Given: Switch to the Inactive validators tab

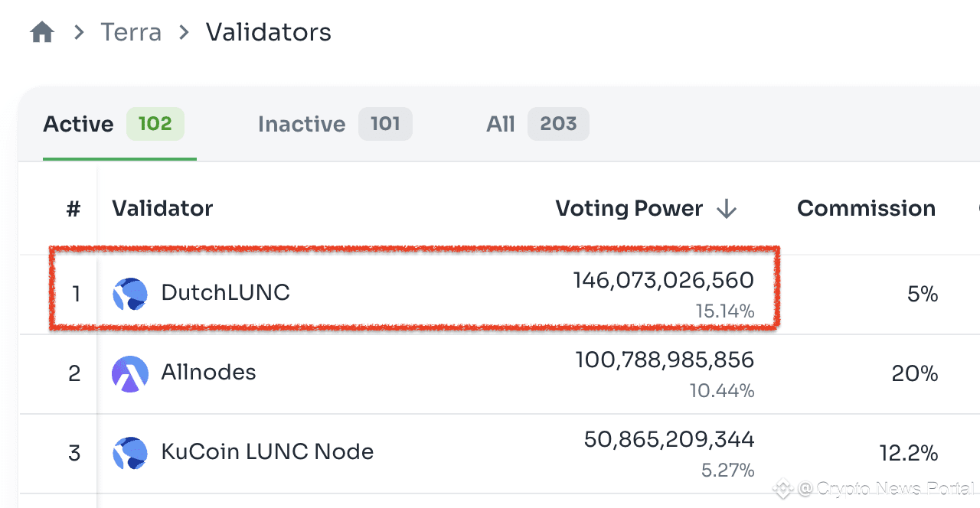Looking at the screenshot, I should pyautogui.click(x=302, y=123).
